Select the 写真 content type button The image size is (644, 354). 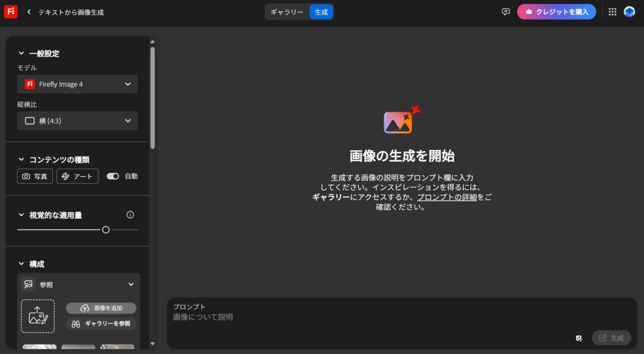click(35, 176)
